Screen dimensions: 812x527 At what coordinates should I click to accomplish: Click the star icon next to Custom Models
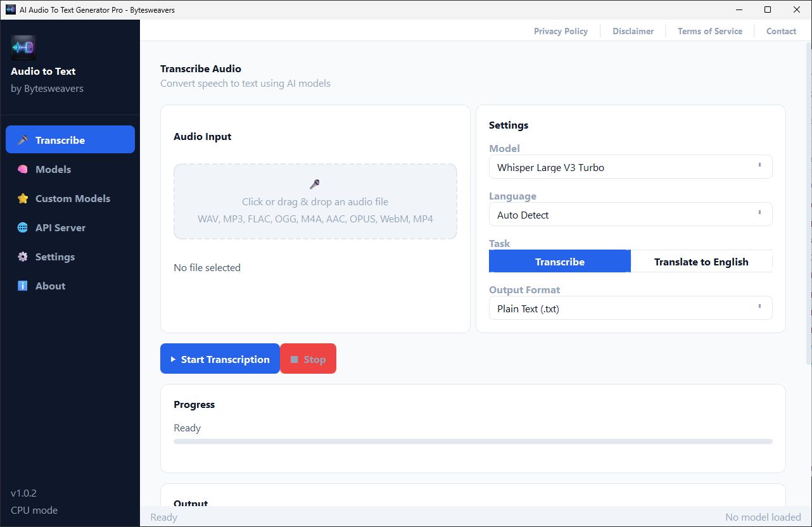tap(23, 198)
